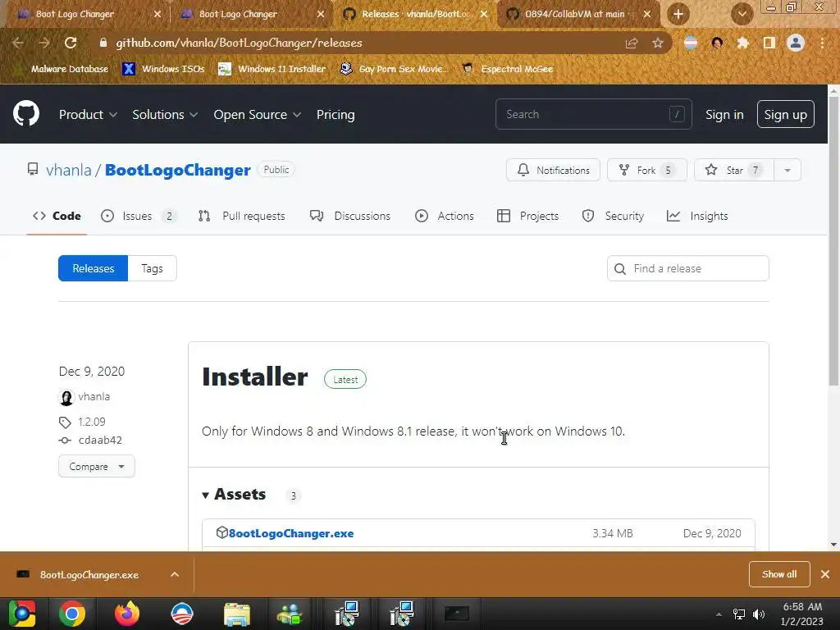Viewport: 840px width, 630px height.
Task: Open the Chrome profile avatar
Action: click(x=796, y=43)
